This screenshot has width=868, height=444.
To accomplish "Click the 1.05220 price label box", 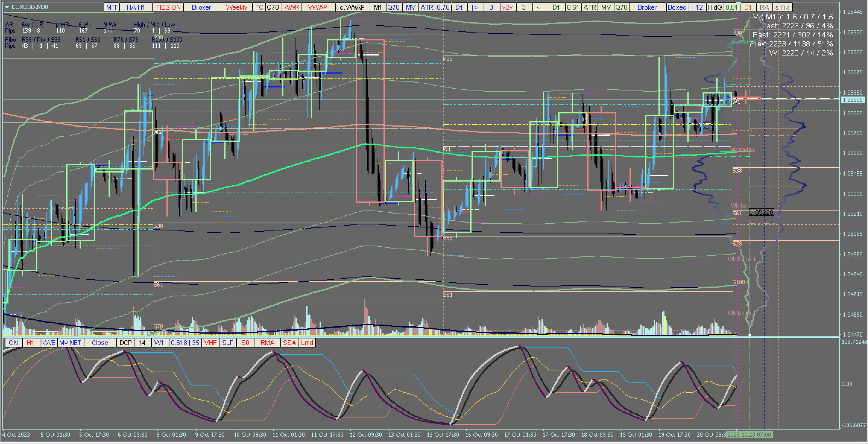I will (x=761, y=212).
